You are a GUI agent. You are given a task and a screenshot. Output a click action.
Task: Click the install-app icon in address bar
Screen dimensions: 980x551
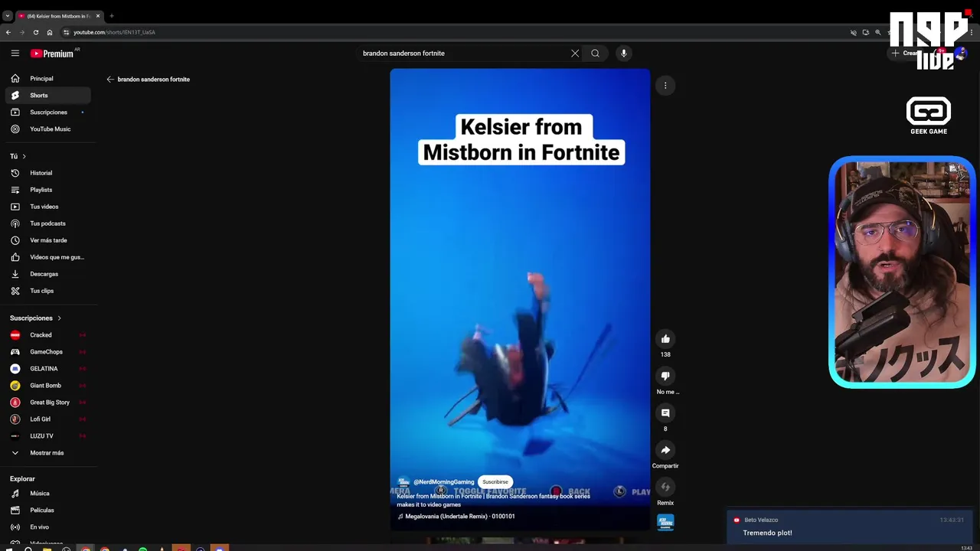[x=865, y=32]
